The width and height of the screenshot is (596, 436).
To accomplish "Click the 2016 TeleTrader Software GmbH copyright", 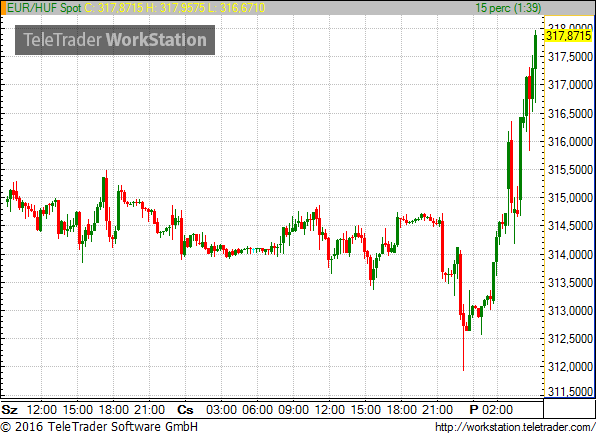I will (99, 427).
